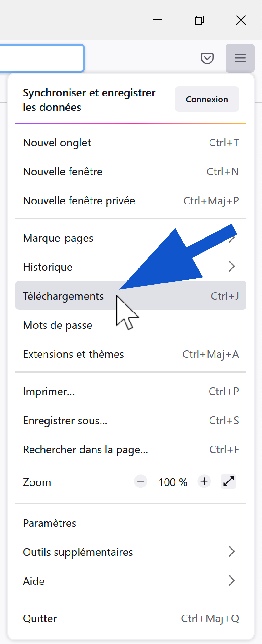Viewport: 262px width, 644px height.
Task: Close the Firefox window
Action: tap(241, 20)
